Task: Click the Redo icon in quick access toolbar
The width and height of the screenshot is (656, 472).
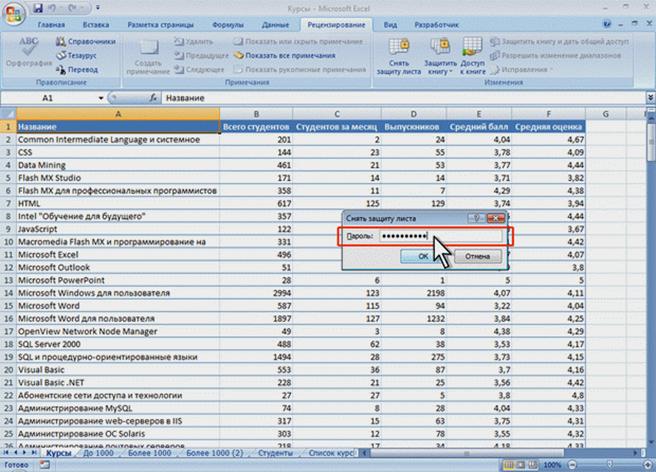Action: point(73,8)
